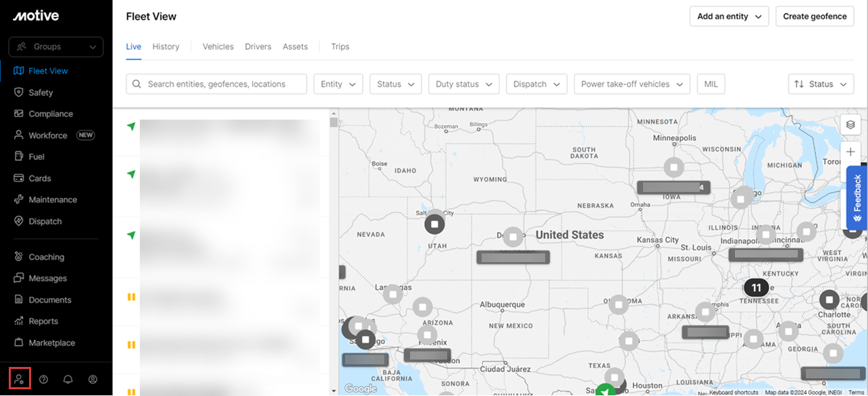This screenshot has width=868, height=396.
Task: Expand the Status sort dropdown
Action: (x=820, y=84)
